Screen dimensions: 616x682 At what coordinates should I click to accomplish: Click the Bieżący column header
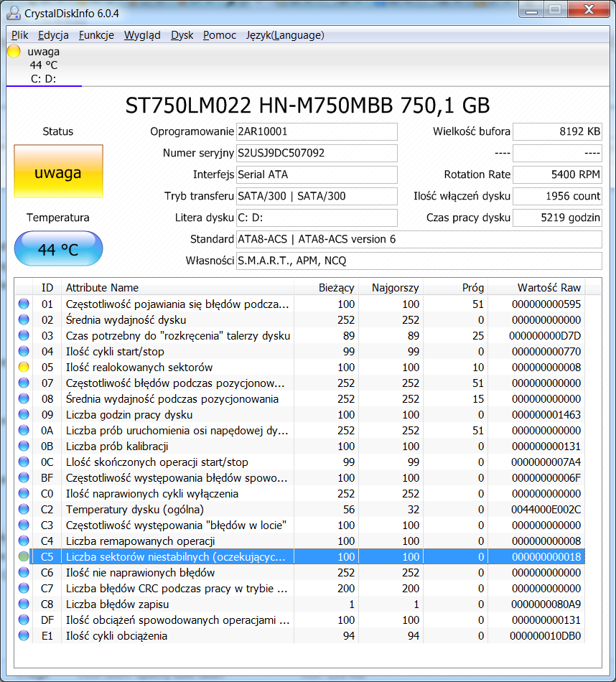[x=326, y=287]
